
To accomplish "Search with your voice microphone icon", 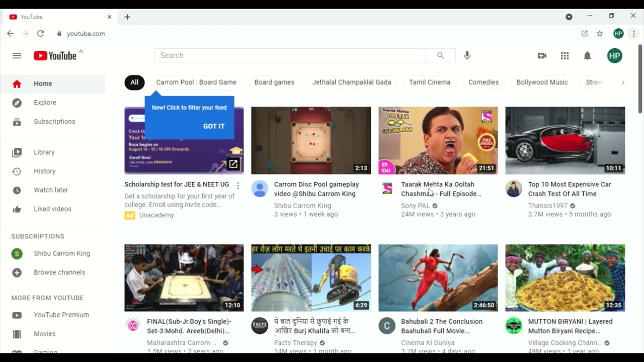I will (x=467, y=56).
